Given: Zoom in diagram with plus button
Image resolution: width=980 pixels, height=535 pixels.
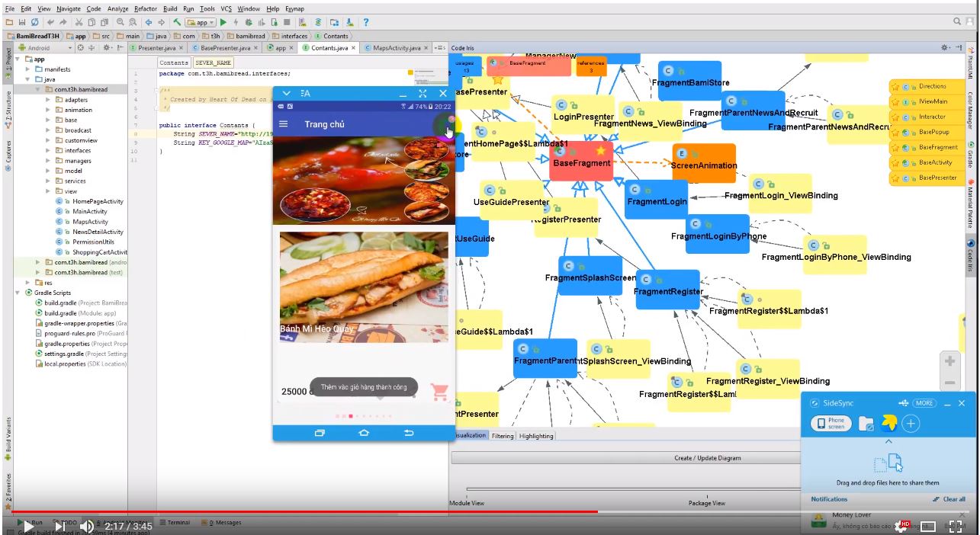Looking at the screenshot, I should [x=949, y=361].
